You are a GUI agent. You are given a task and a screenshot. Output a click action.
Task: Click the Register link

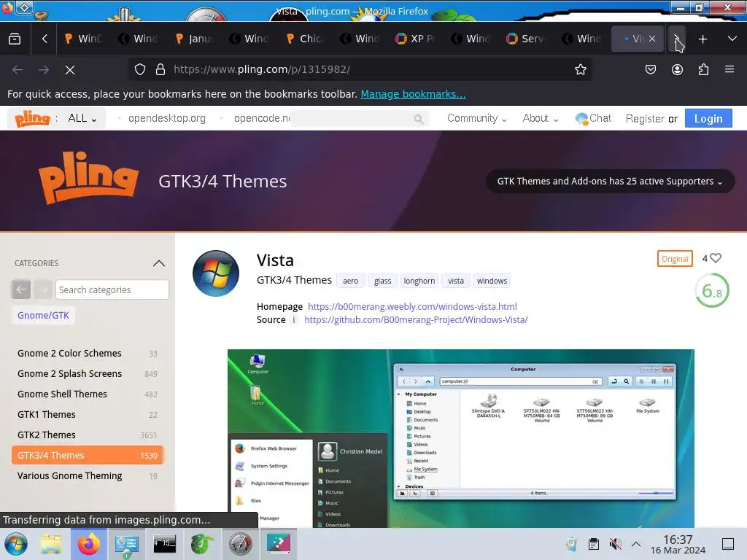pos(645,119)
